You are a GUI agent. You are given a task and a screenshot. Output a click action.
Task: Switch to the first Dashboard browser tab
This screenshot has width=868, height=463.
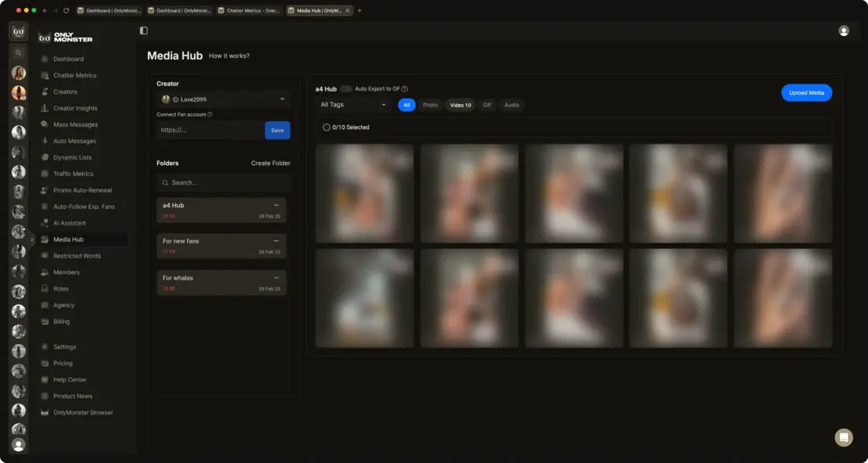pyautogui.click(x=109, y=10)
